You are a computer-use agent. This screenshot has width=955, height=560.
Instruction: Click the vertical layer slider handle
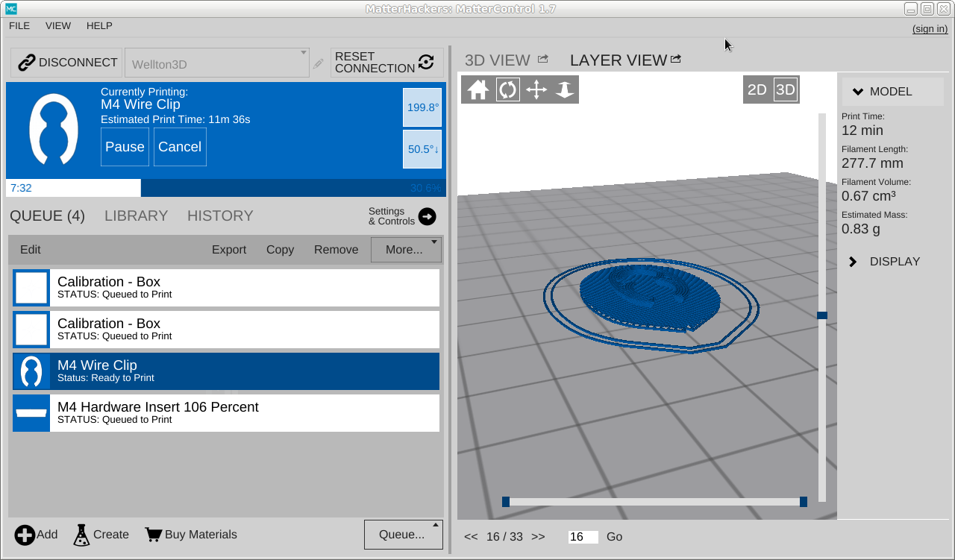coord(822,315)
